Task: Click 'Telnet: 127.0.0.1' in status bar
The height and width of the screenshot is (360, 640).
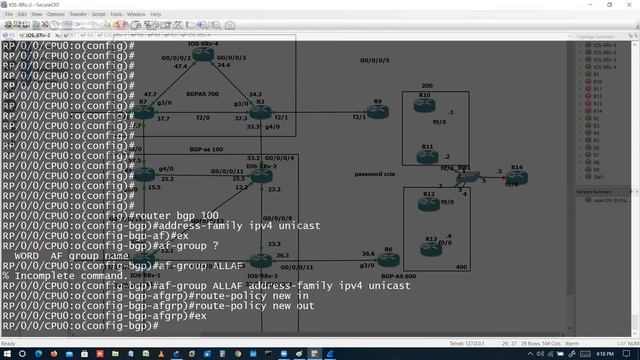Action: 467,344
